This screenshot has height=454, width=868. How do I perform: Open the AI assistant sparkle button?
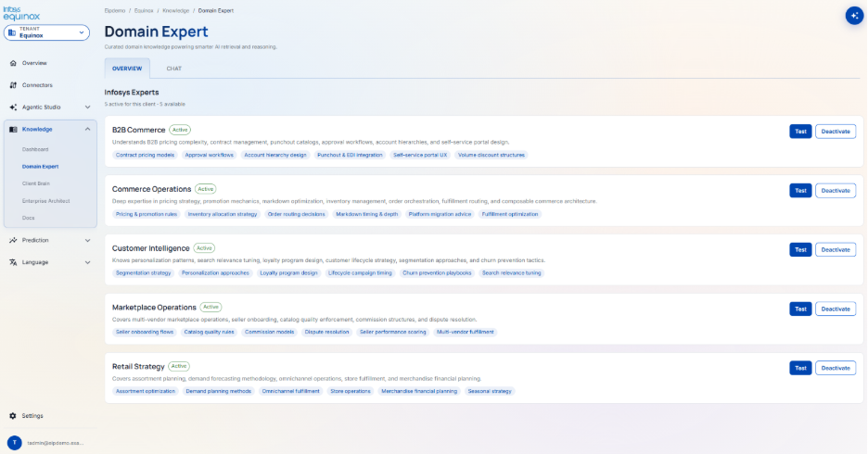854,16
